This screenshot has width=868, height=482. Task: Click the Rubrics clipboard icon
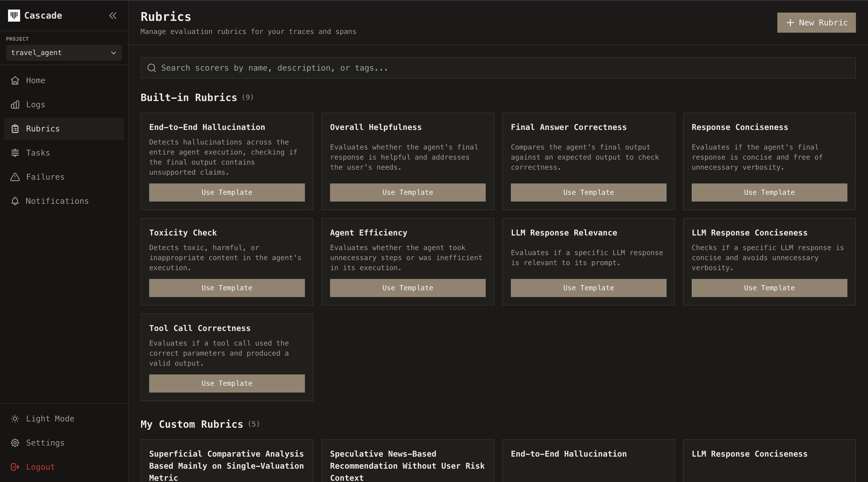click(15, 128)
